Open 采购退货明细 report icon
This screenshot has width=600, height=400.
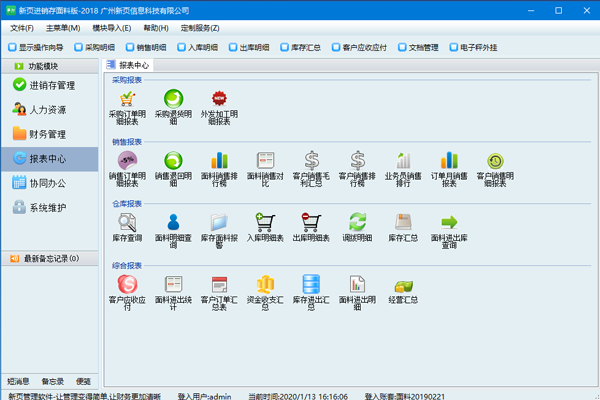[173, 99]
